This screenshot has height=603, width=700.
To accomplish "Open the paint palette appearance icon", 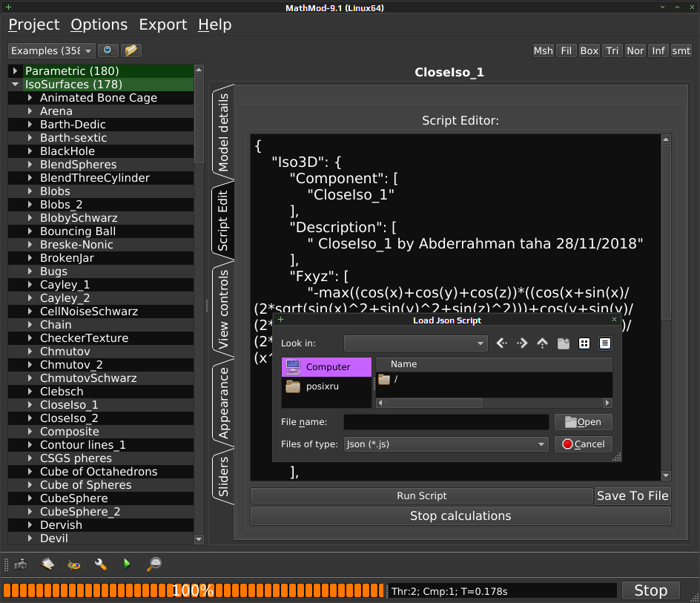I will [x=73, y=564].
